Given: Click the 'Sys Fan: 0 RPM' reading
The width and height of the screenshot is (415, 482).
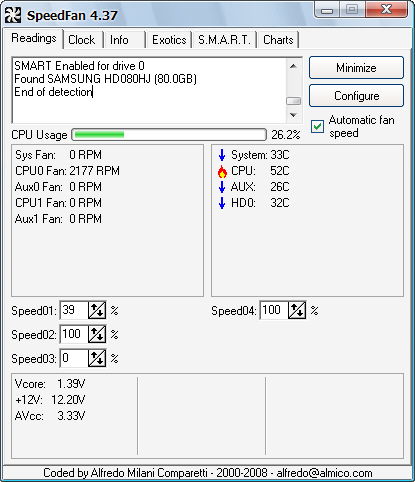Looking at the screenshot, I should [x=58, y=155].
